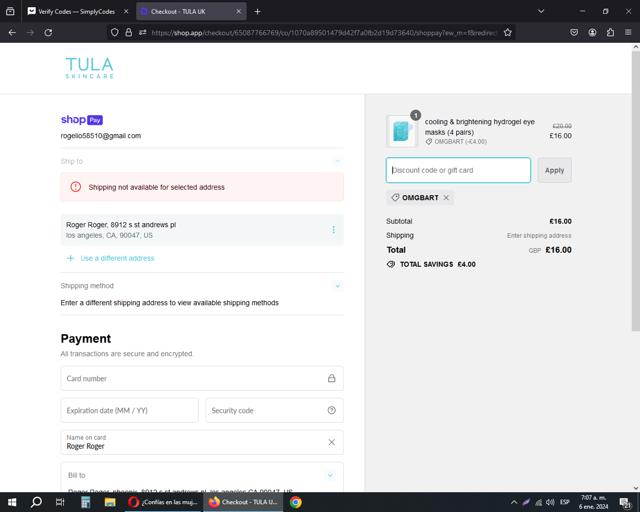Focus the Expiration date field
This screenshot has height=512, width=640.
[x=129, y=410]
